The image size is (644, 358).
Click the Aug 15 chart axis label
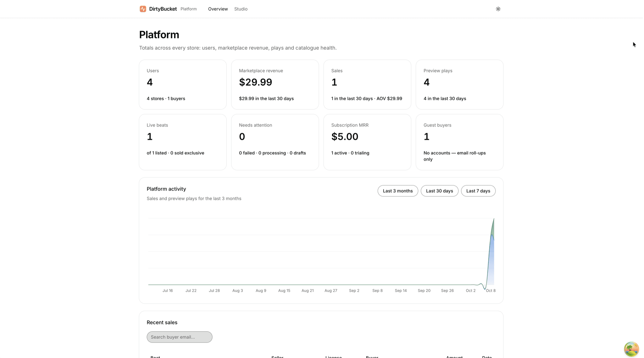tap(284, 291)
